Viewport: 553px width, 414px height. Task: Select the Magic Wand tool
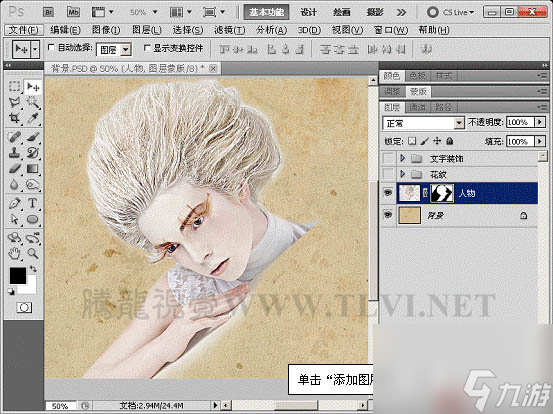[33, 102]
